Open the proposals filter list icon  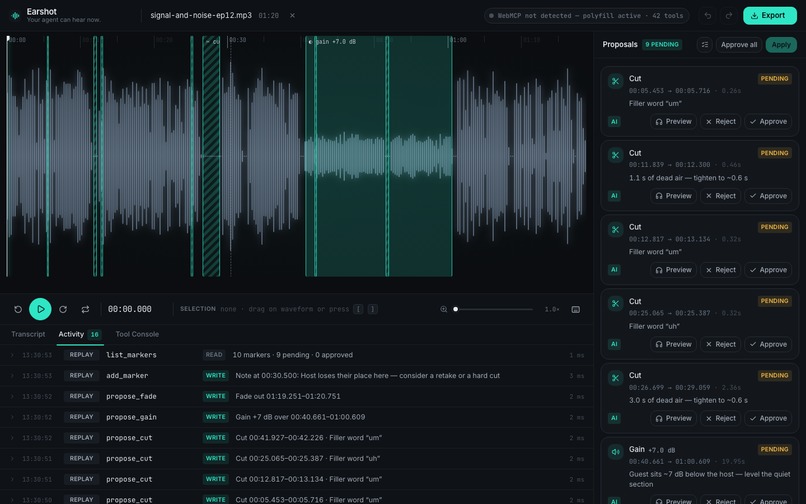(705, 45)
